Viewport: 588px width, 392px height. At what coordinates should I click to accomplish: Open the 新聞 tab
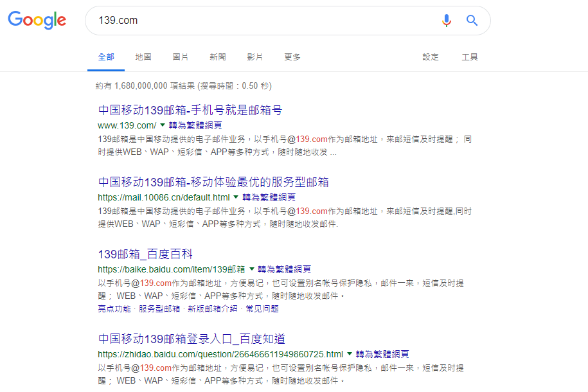point(217,57)
